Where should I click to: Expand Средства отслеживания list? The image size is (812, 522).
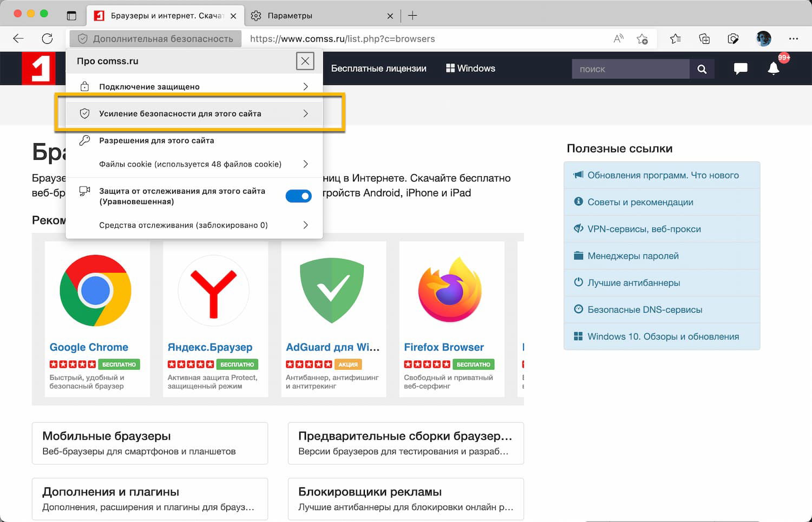[x=194, y=225]
